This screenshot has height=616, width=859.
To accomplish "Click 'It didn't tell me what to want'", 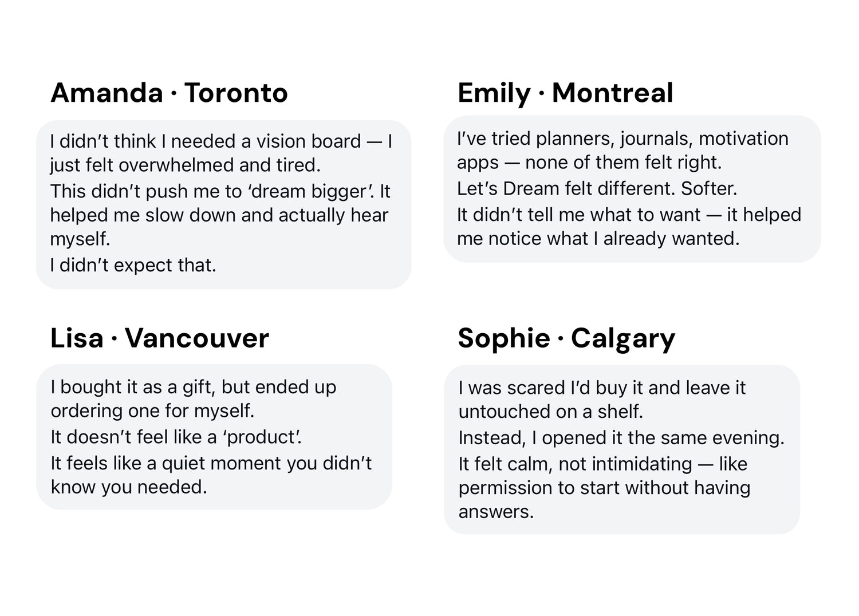I will [x=578, y=215].
